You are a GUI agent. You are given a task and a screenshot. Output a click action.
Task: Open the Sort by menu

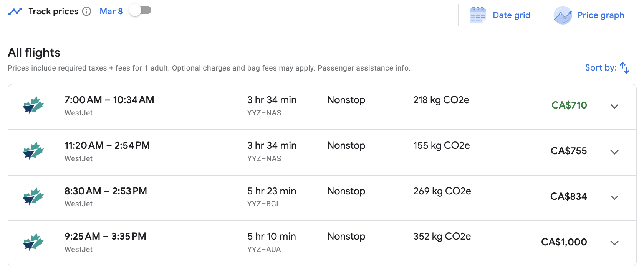601,68
